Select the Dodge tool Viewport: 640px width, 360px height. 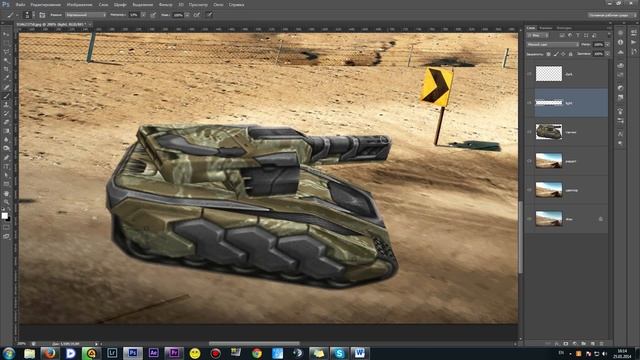pos(6,148)
